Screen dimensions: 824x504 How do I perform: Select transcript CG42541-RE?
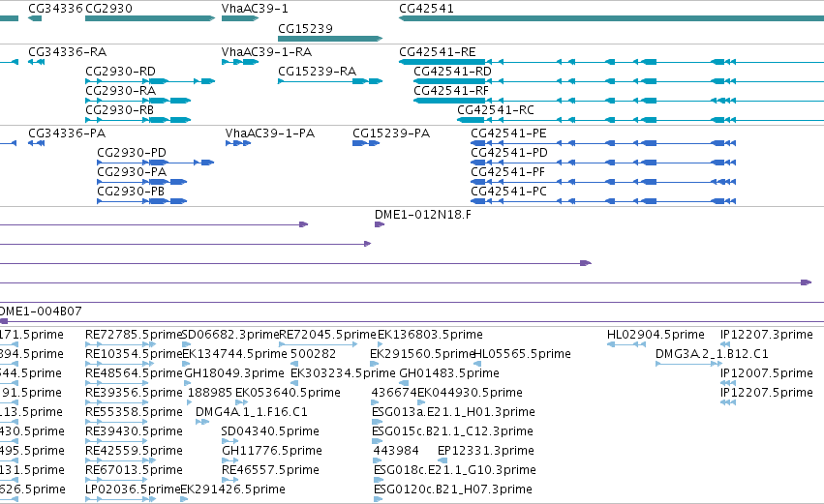coord(438,52)
